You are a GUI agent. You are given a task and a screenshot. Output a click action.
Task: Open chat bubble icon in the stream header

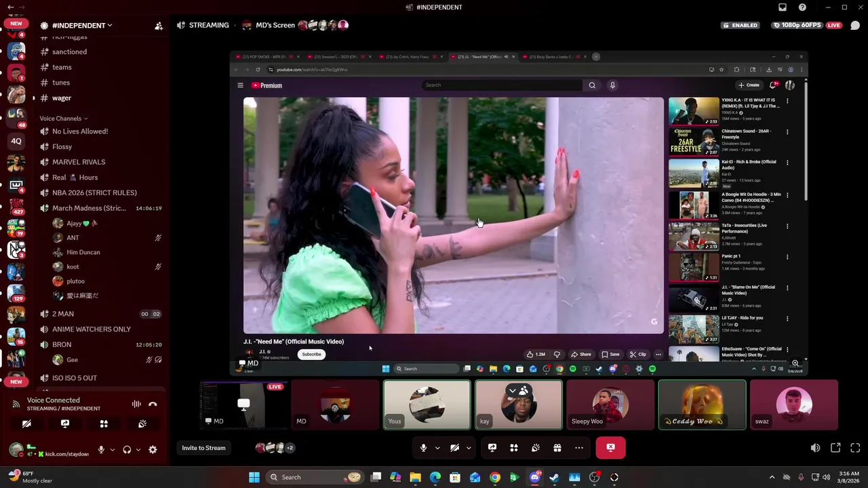(x=855, y=26)
